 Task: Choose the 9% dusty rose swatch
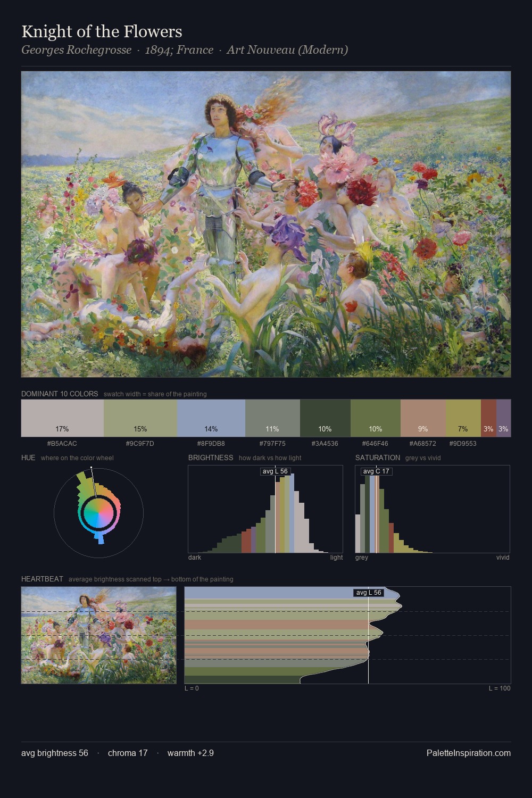tap(423, 418)
